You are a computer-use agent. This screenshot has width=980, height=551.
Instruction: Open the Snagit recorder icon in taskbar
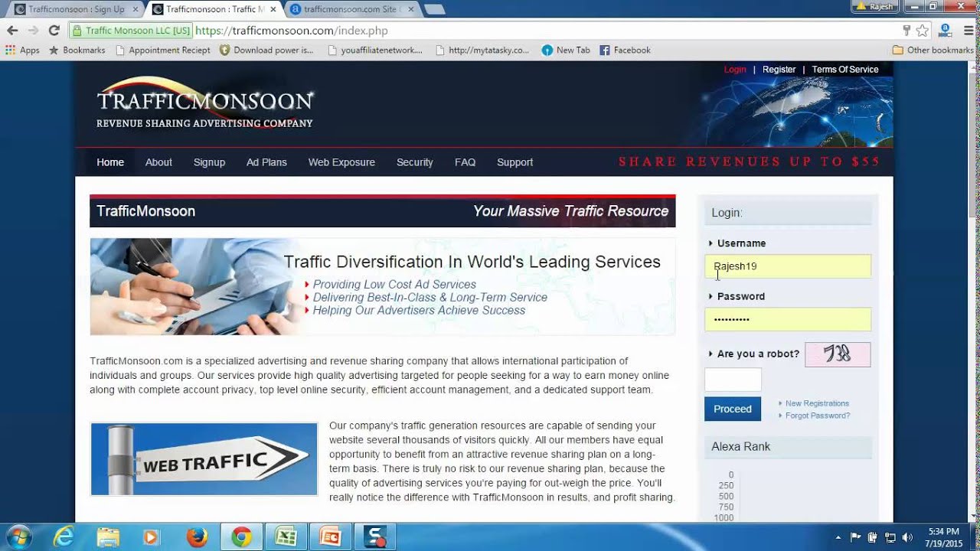pyautogui.click(x=375, y=537)
